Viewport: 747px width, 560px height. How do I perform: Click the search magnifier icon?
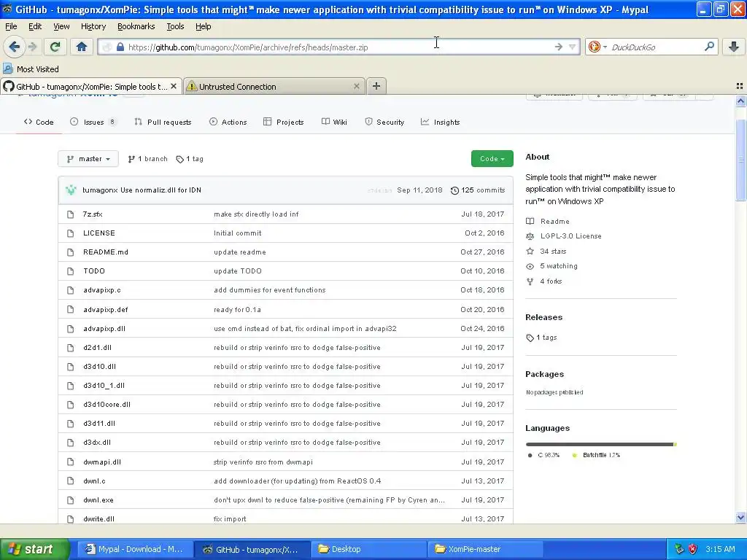[x=709, y=47]
